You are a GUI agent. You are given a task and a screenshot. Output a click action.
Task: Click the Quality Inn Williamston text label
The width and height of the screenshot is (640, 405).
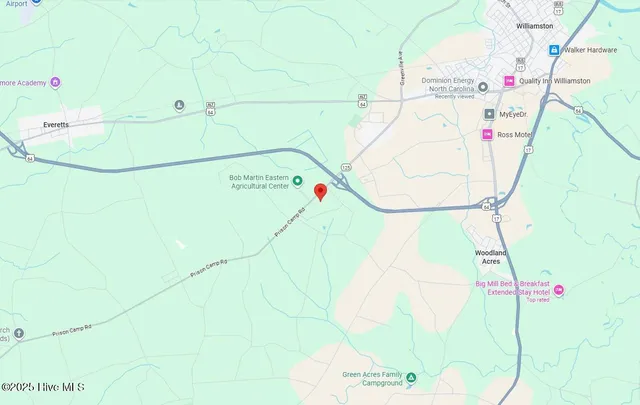(555, 81)
